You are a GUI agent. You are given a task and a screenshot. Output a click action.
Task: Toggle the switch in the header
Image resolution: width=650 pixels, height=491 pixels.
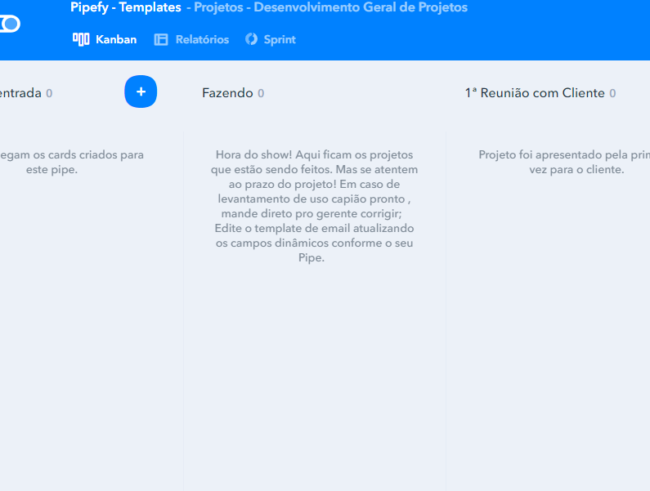tap(9, 24)
